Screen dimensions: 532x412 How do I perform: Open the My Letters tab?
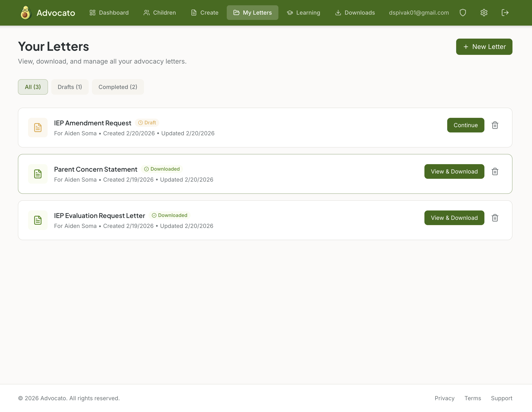coord(252,13)
